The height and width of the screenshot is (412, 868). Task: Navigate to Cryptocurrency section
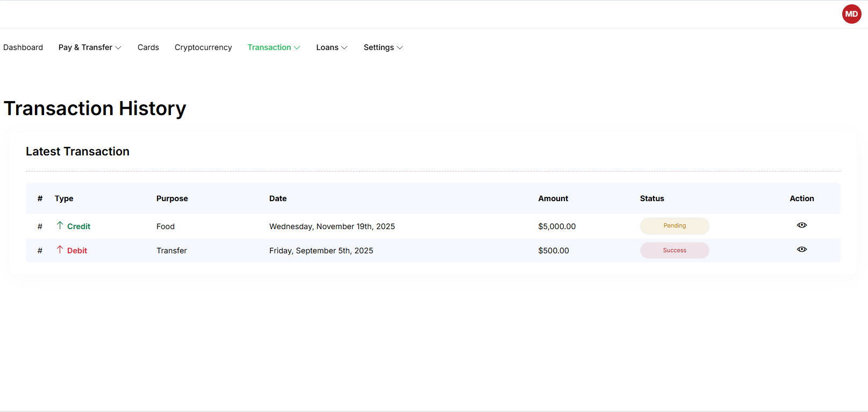pos(203,47)
